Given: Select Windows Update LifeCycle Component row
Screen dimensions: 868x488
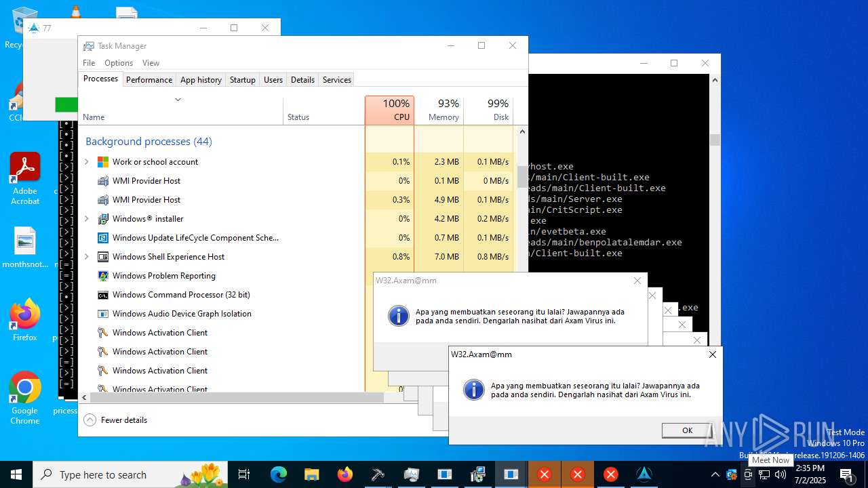Looking at the screenshot, I should pyautogui.click(x=298, y=238).
